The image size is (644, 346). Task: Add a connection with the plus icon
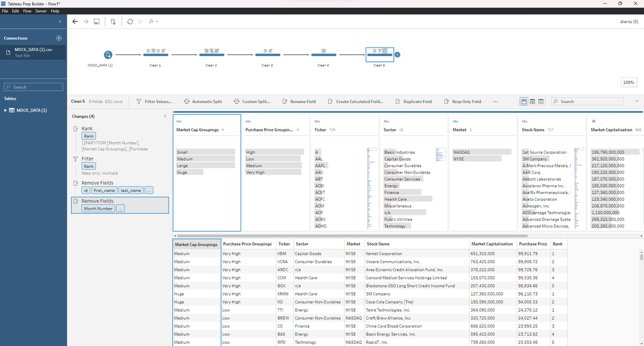coord(59,38)
